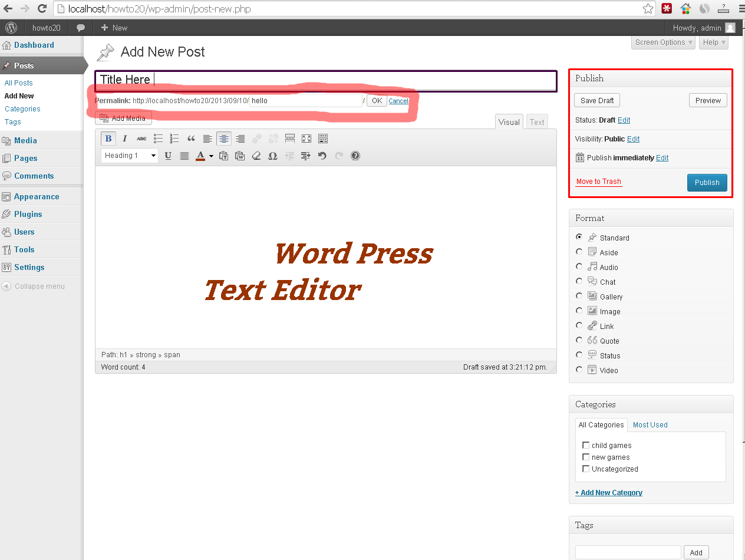Screen dimensions: 745x560
Task: Undo the last edit
Action: (x=322, y=156)
